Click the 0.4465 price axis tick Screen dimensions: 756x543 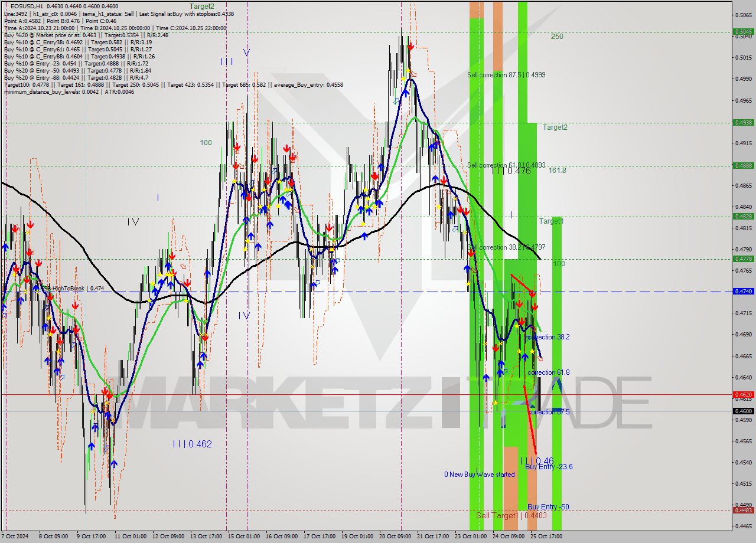point(743,526)
